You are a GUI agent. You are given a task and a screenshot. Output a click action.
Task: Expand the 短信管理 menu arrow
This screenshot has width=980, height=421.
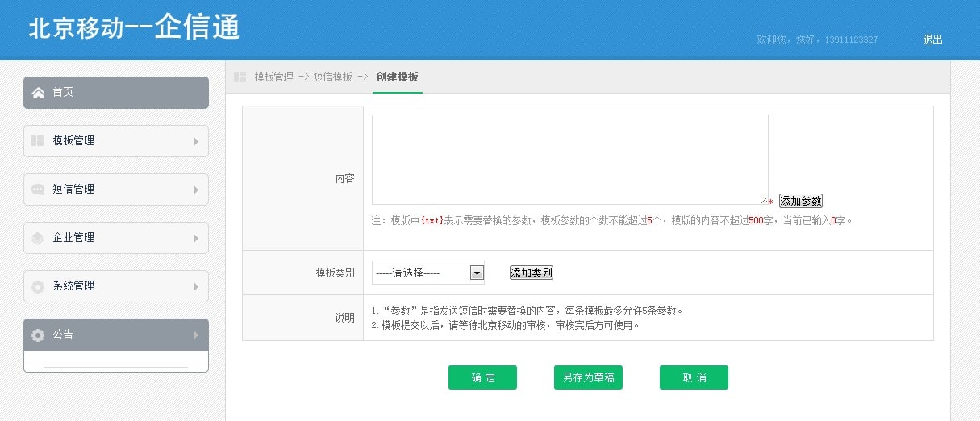196,190
